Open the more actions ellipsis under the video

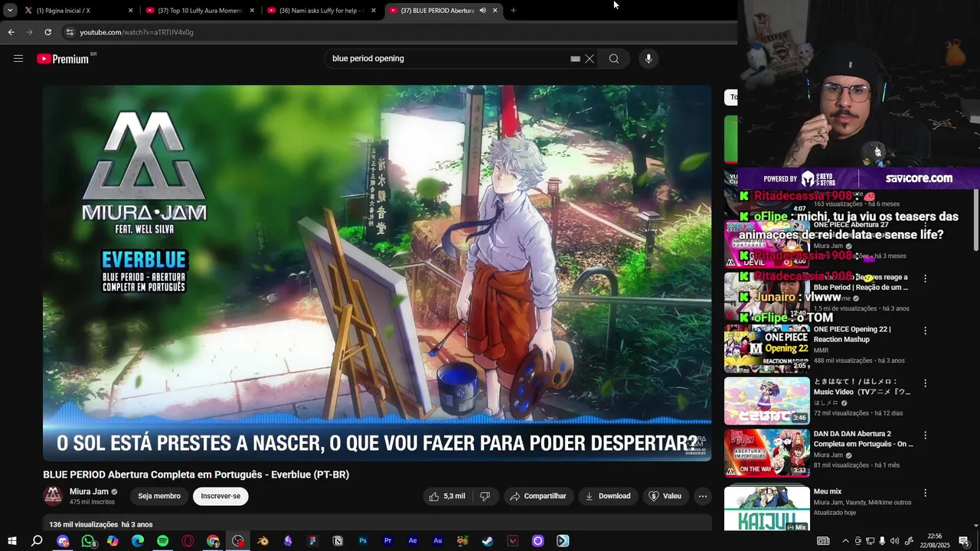(x=702, y=496)
